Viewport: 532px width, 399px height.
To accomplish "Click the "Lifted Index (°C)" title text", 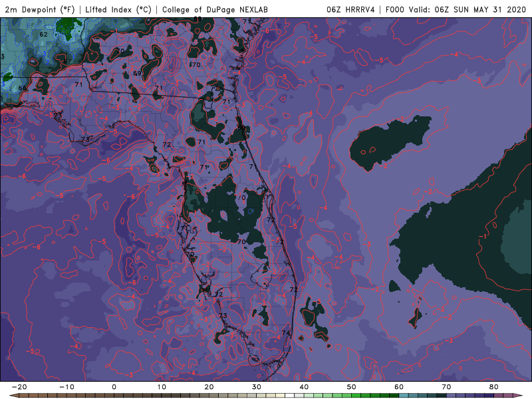I will point(118,9).
